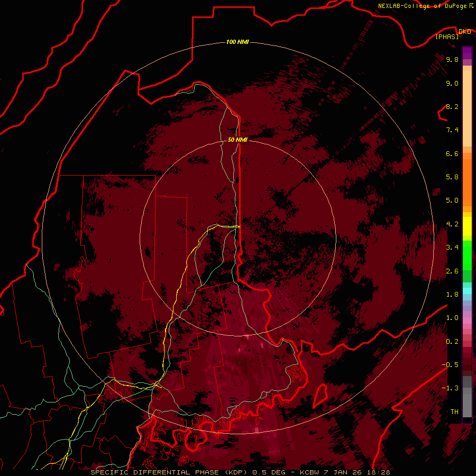Viewport: 476px width, 476px height.
Task: Click the yellow segment of the color bar
Action: click(467, 226)
